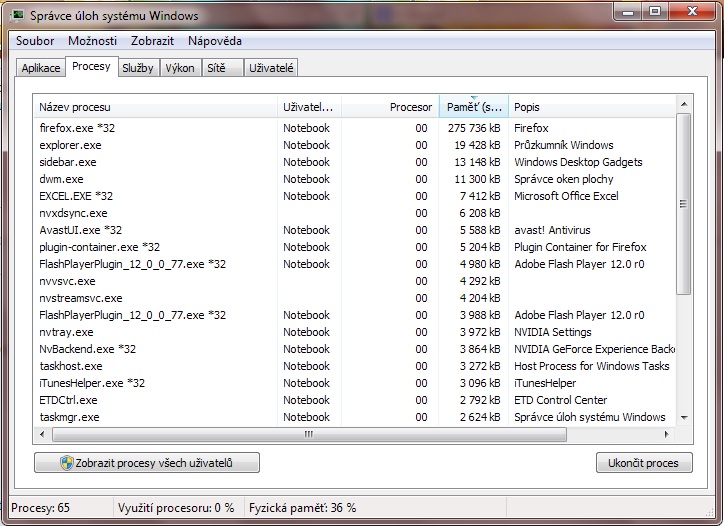Sort by the Paměť column header
The image size is (724, 526).
pos(474,107)
